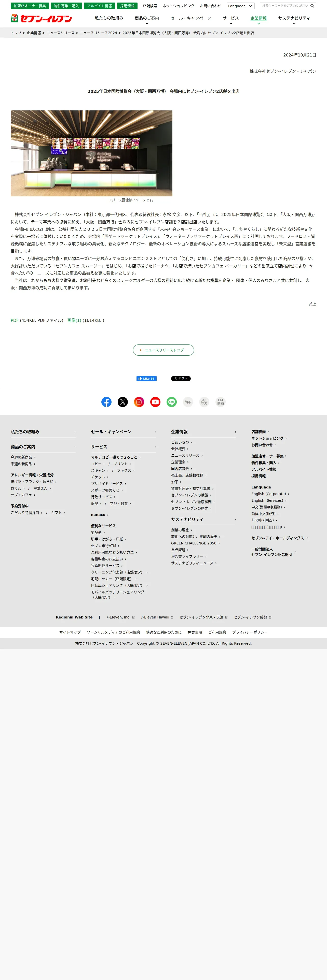Open 今週の新商品 footer link
Screen dimensions: 327x980
coord(23,457)
